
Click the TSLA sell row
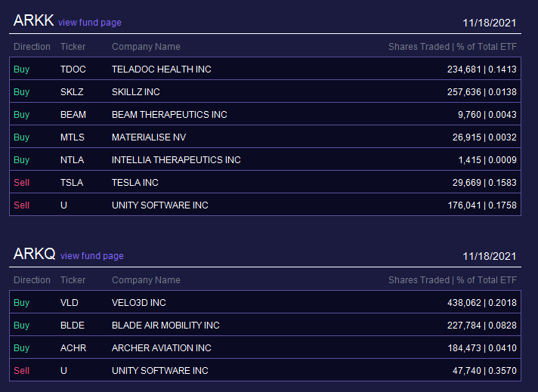click(265, 182)
